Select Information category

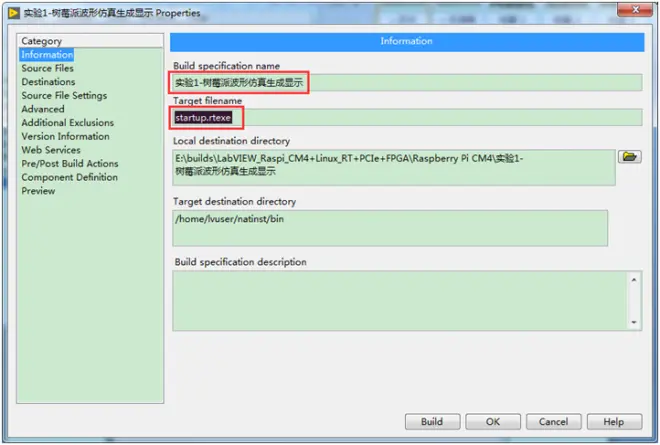point(47,54)
